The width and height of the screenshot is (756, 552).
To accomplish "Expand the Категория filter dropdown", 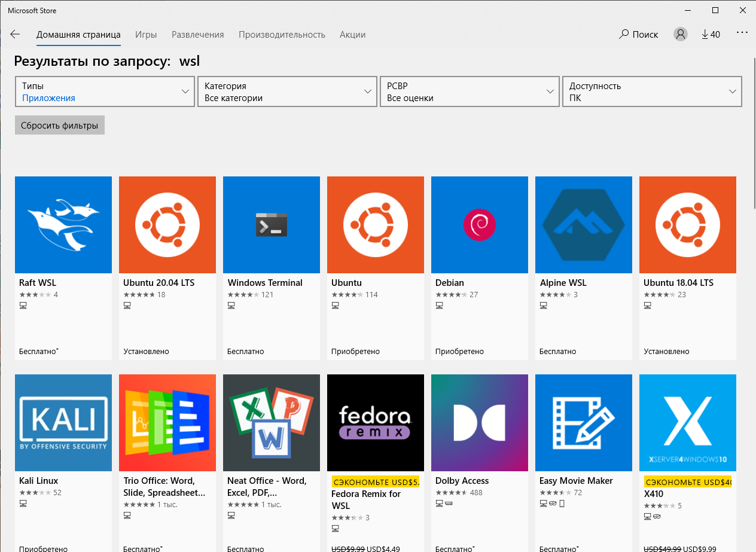I will point(287,92).
